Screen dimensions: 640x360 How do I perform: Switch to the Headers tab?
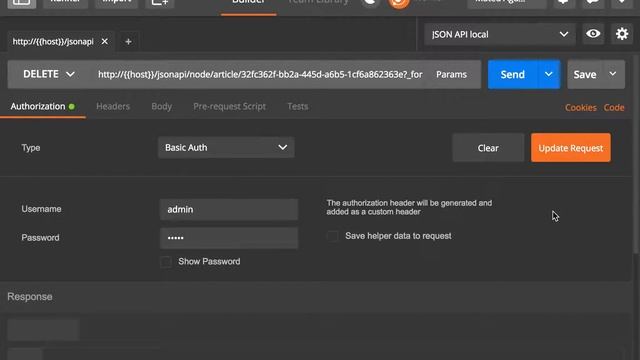click(113, 107)
